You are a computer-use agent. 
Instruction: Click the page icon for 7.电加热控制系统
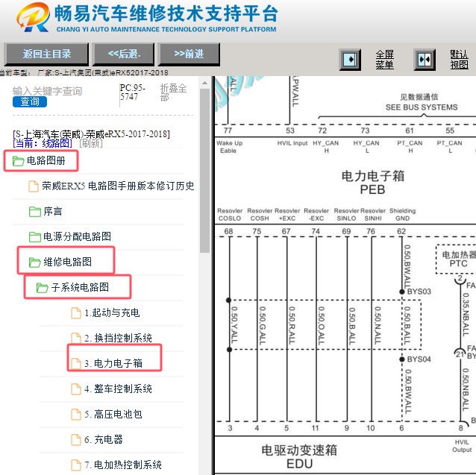pyautogui.click(x=76, y=465)
